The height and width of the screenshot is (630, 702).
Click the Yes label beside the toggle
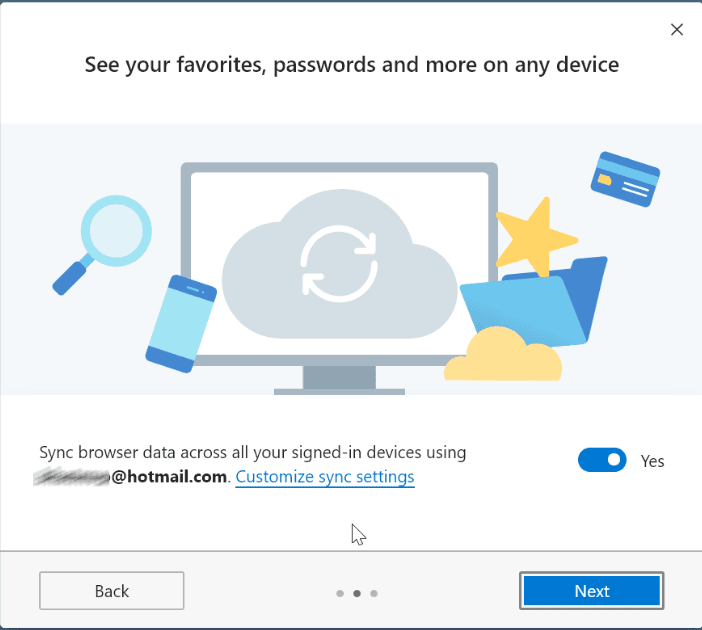[x=653, y=461]
